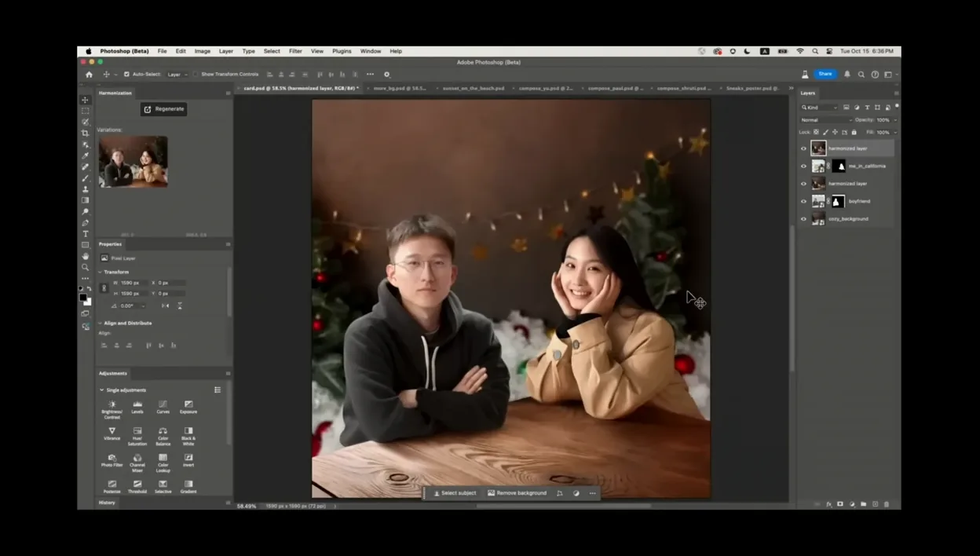Open the Apple menu
980x556 pixels.
89,51
